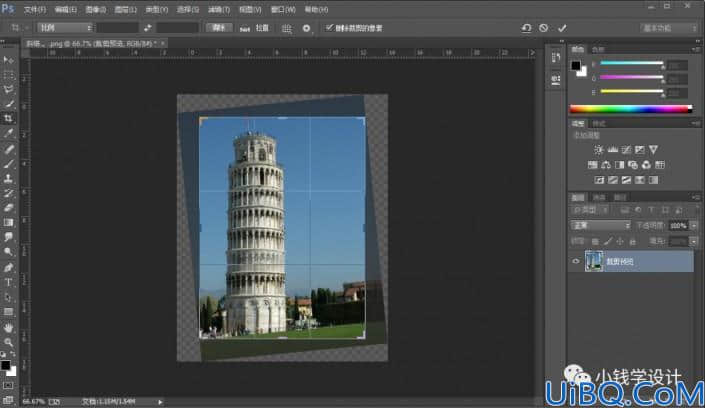Click the Clear button in the options bar
Viewport: 705px width, 408px height.
tap(219, 28)
